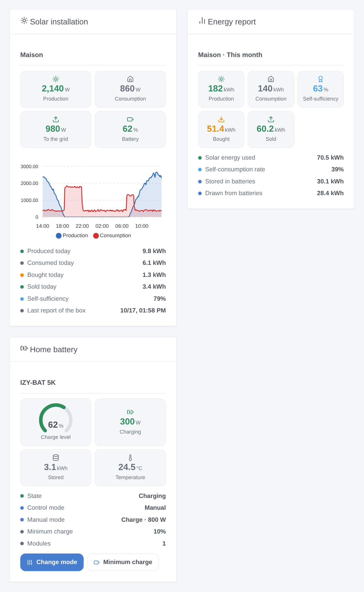Click the battery icon in Minimum charge button

point(97,562)
